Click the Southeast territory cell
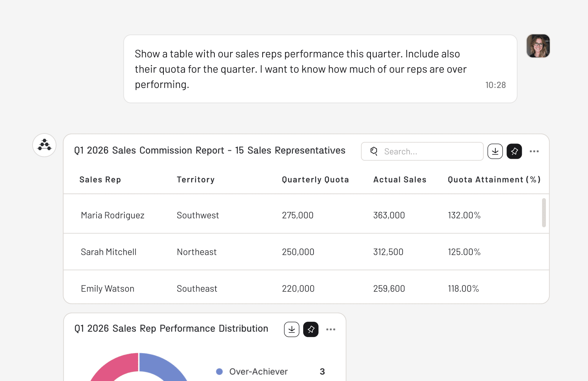Viewport: 588px width, 381px height. tap(197, 289)
